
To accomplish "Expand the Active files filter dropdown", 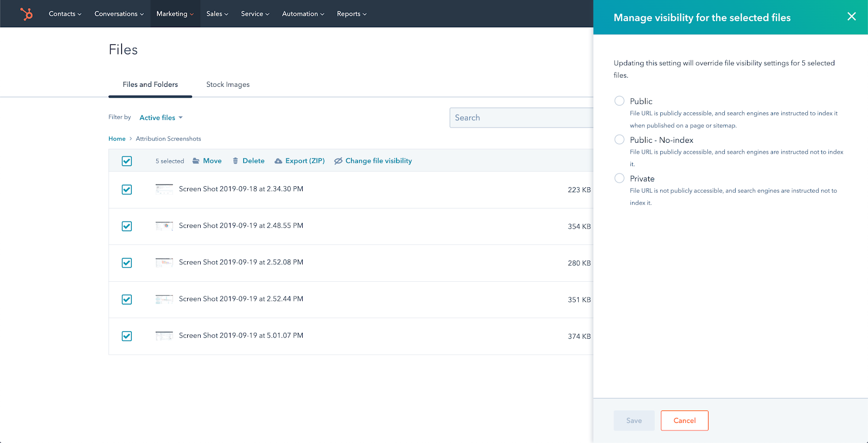I will (x=161, y=117).
